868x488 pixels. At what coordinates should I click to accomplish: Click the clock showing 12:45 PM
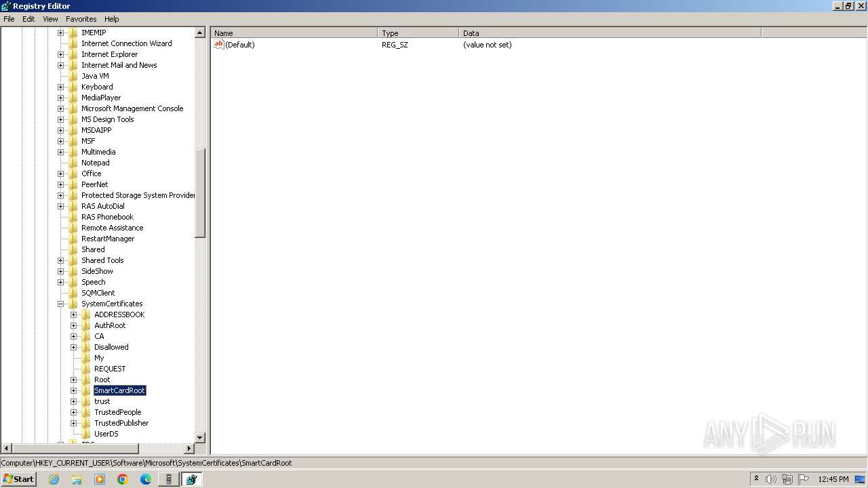click(833, 479)
